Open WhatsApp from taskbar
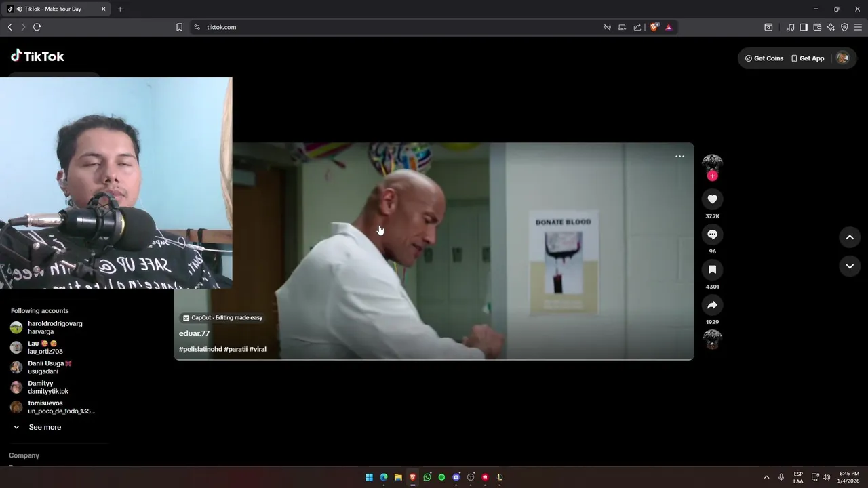The width and height of the screenshot is (868, 488). pyautogui.click(x=427, y=477)
